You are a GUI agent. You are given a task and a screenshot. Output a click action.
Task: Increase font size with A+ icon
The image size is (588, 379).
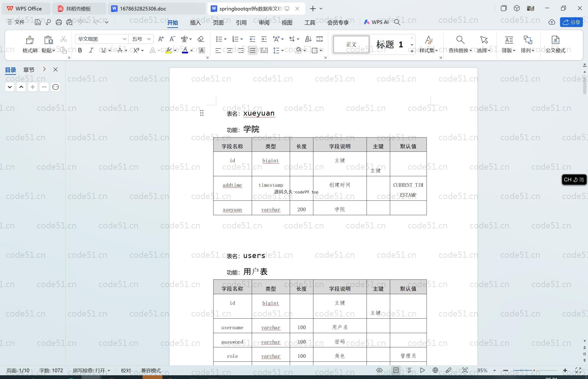pos(161,39)
